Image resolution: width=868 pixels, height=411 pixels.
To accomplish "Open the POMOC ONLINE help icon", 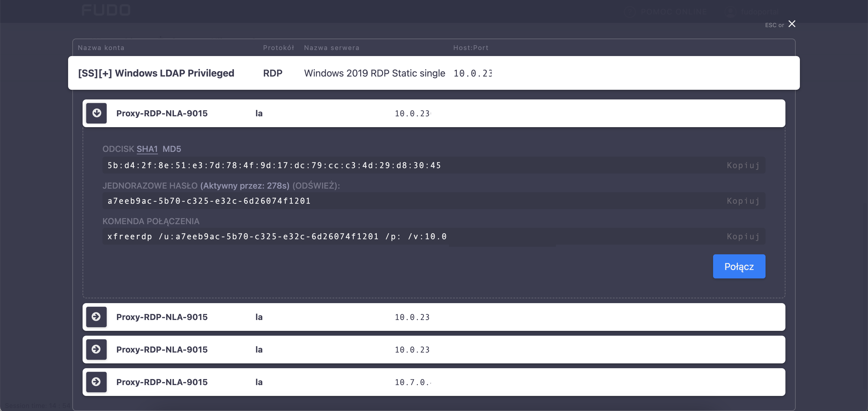I will tap(629, 12).
